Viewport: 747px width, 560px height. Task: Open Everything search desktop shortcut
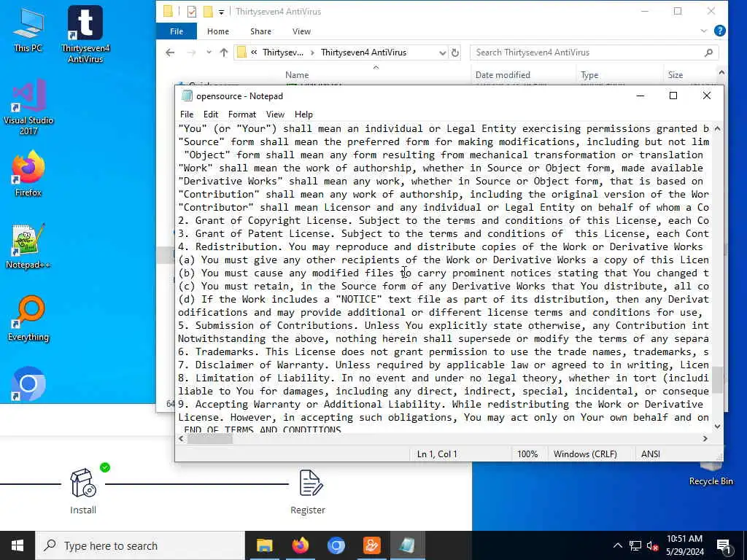pos(28,319)
